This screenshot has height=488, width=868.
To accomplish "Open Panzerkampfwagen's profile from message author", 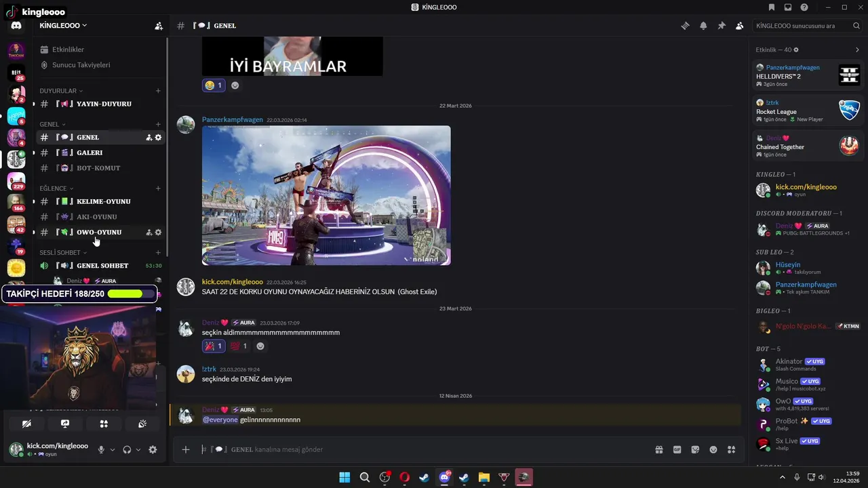I will [233, 120].
